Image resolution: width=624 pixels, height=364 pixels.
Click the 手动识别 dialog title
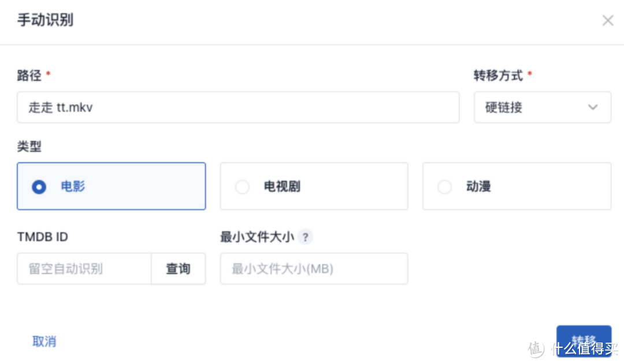[45, 20]
